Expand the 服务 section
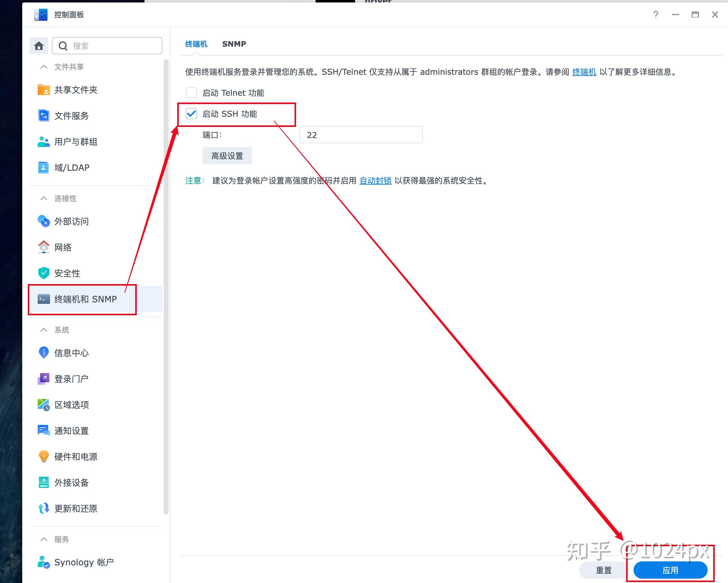Image resolution: width=728 pixels, height=583 pixels. click(x=43, y=539)
